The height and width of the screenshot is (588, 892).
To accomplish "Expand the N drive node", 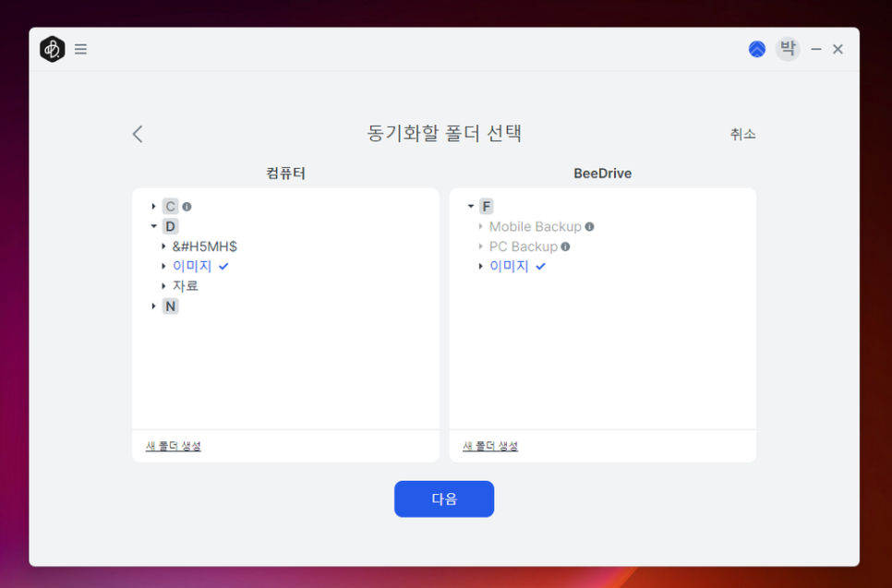I will coord(153,306).
